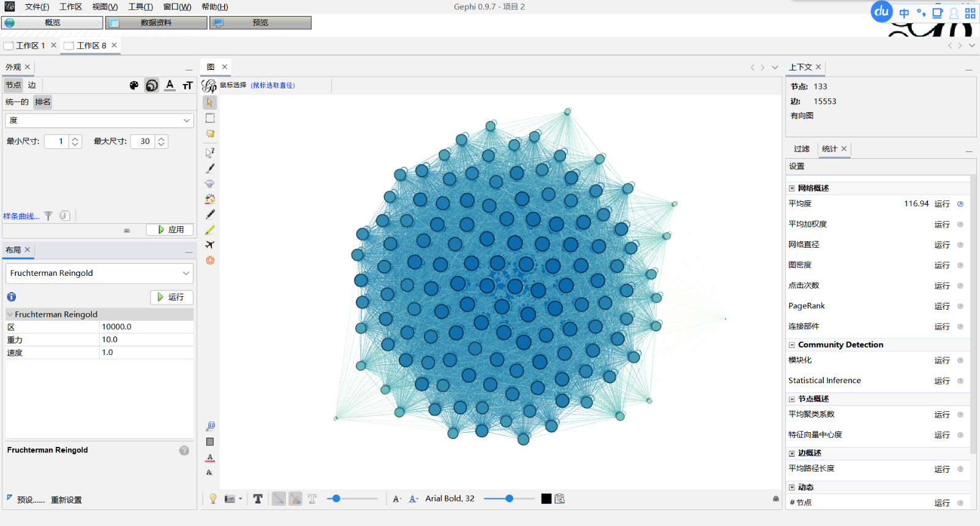Viewport: 980px width, 526px height.
Task: Click the maximum size spinner arrows
Action: point(161,141)
